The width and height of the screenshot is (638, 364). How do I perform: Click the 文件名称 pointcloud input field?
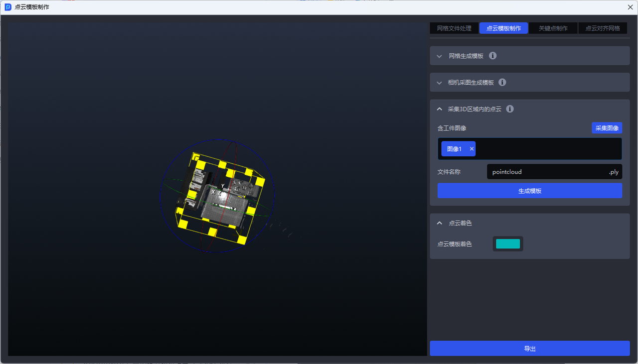click(x=546, y=172)
